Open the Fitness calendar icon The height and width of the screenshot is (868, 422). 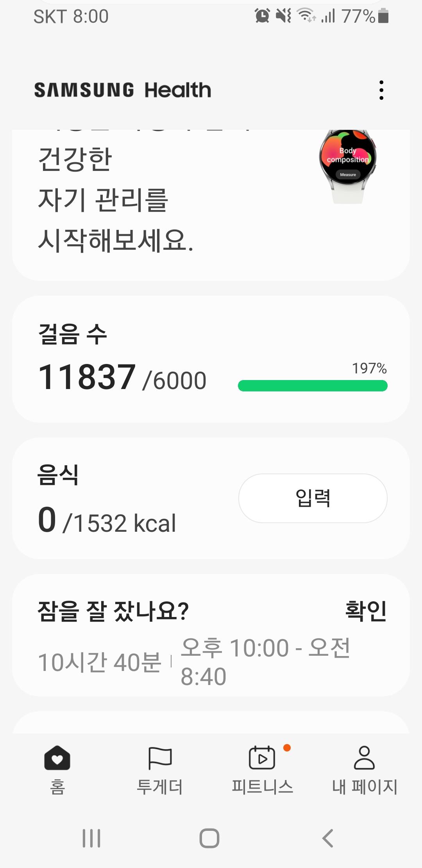click(262, 758)
